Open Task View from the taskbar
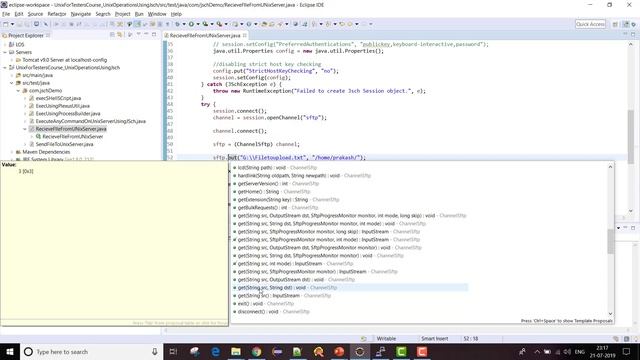This screenshot has width=640, height=360. pos(173,351)
